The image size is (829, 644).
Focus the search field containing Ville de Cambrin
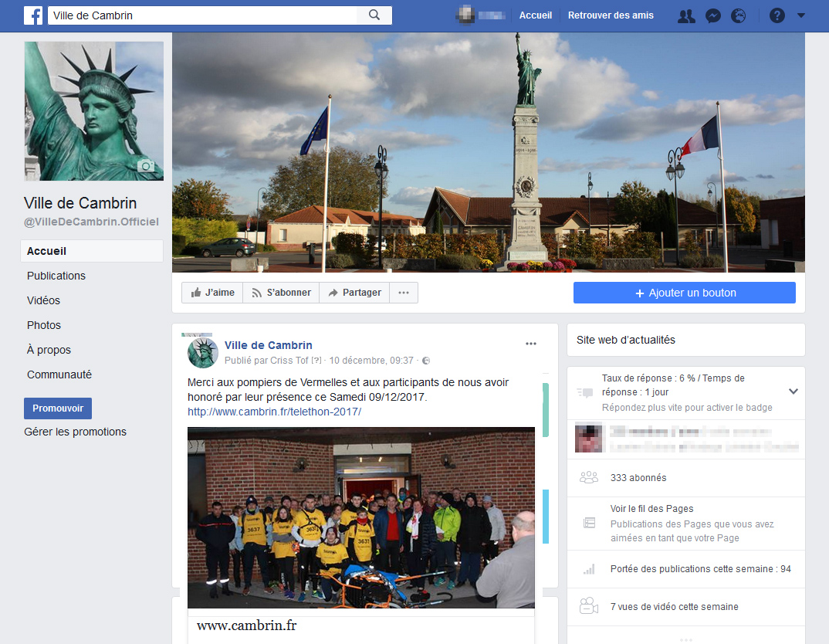(202, 15)
